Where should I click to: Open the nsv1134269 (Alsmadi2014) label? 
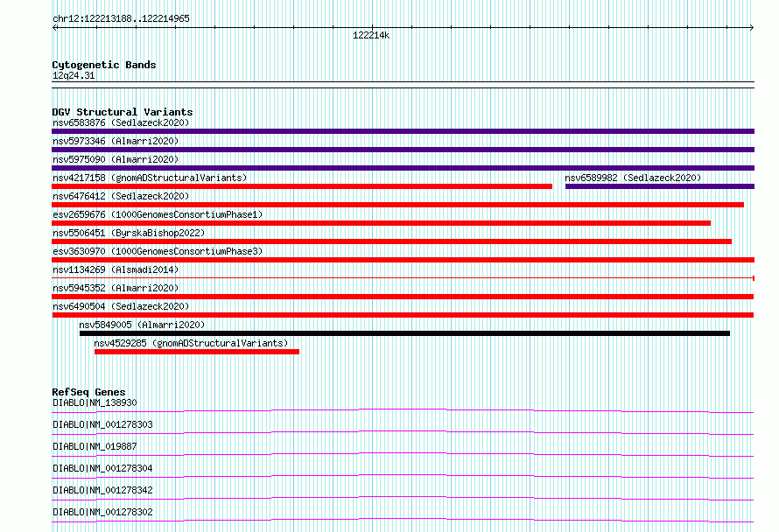click(116, 269)
